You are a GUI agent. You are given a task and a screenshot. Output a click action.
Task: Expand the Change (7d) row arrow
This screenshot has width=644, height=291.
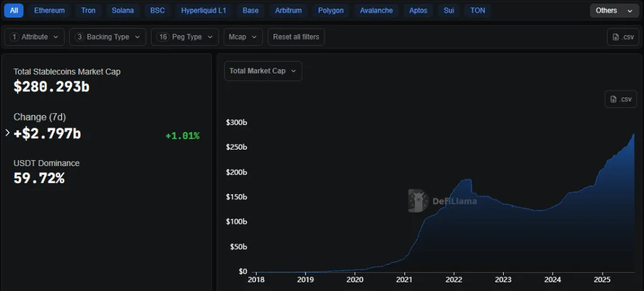(8, 133)
